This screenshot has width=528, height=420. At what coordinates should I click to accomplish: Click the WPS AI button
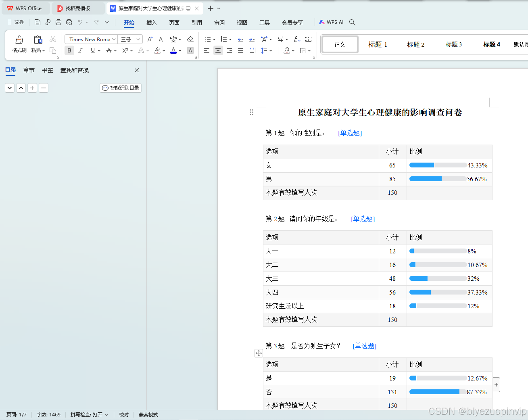point(331,22)
